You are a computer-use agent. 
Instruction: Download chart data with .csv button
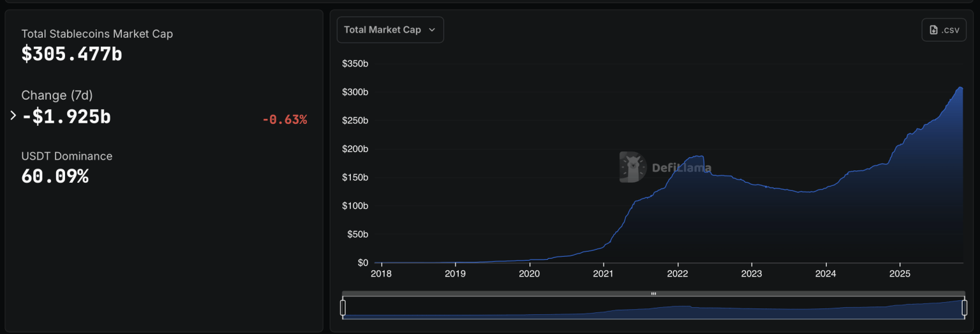click(944, 30)
